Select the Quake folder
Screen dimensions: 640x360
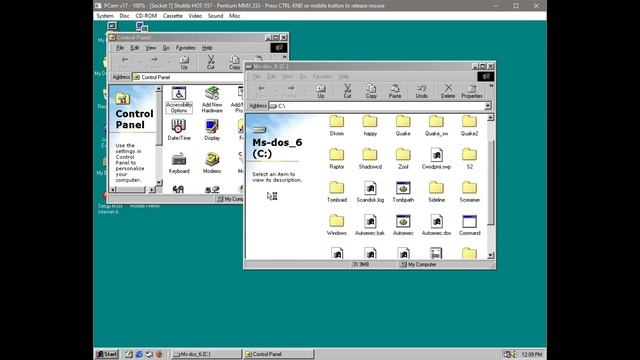(x=403, y=125)
